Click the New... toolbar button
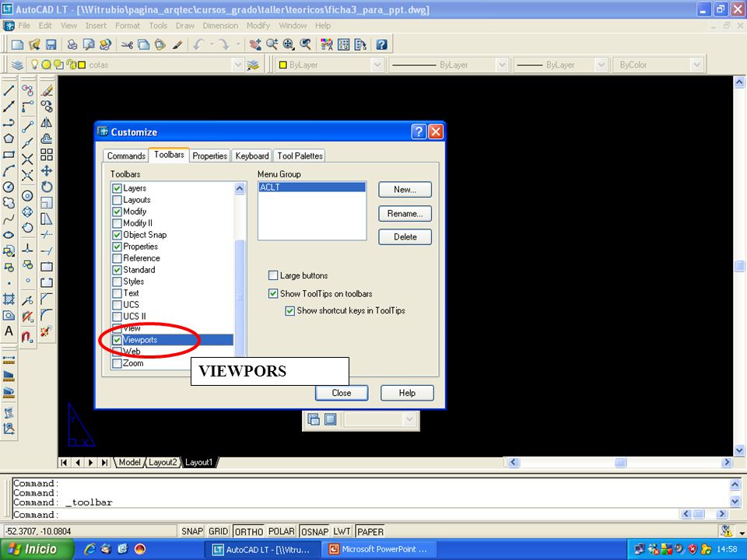The height and width of the screenshot is (560, 747). tap(405, 190)
